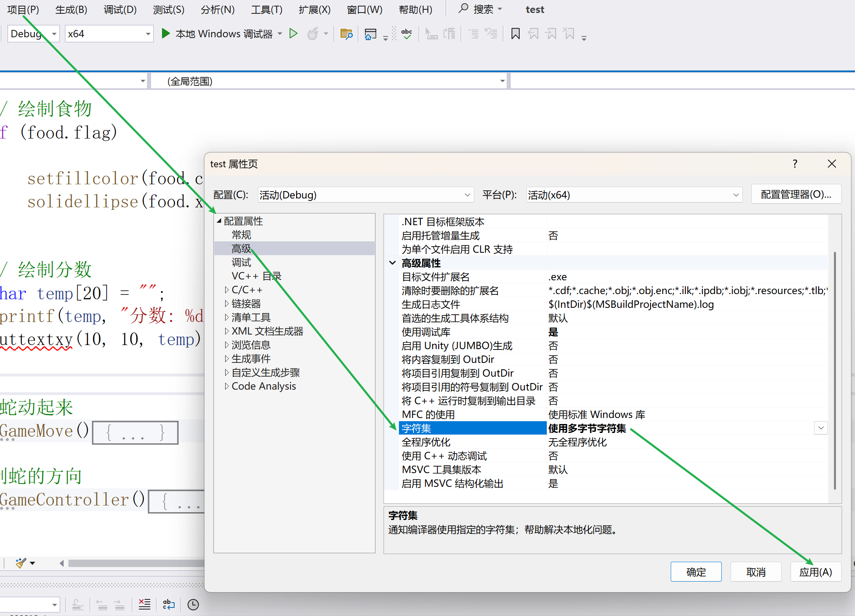Screen dimensions: 855x616
Task: Go to next bookmark icon
Action: (x=551, y=34)
